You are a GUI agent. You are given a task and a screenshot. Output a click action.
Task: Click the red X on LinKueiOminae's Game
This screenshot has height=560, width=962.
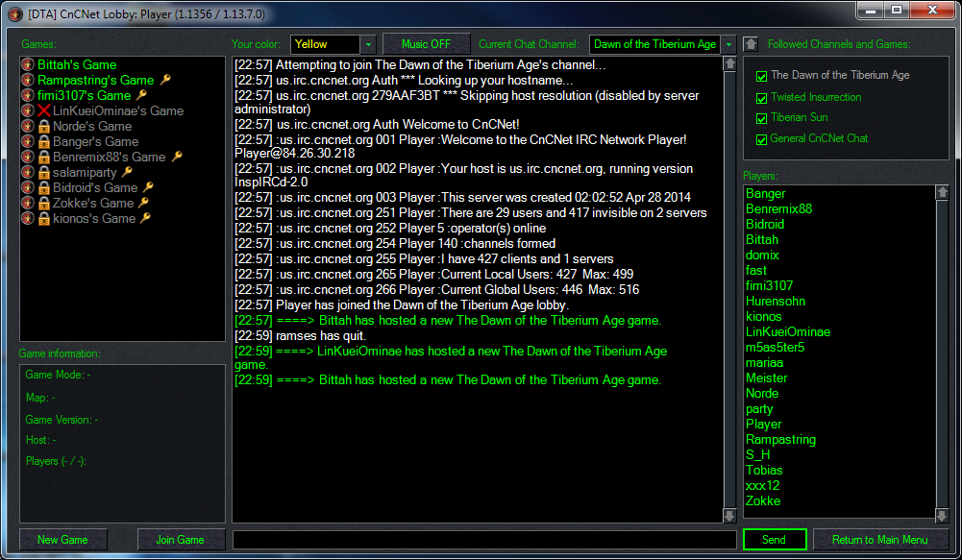click(x=43, y=110)
